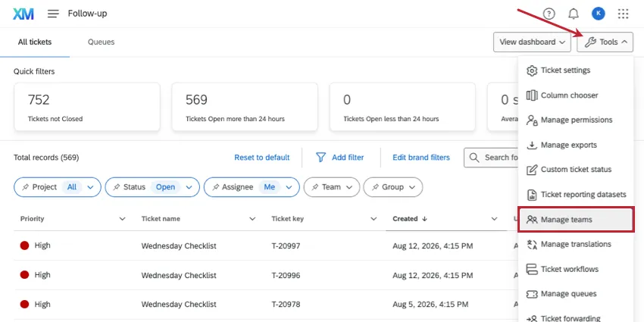644x322 pixels.
Task: Click the Follow-up page title
Action: (87, 14)
